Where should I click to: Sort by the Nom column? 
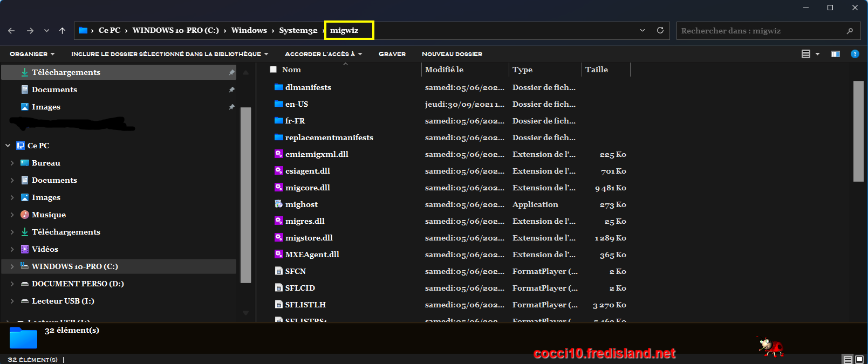(291, 70)
